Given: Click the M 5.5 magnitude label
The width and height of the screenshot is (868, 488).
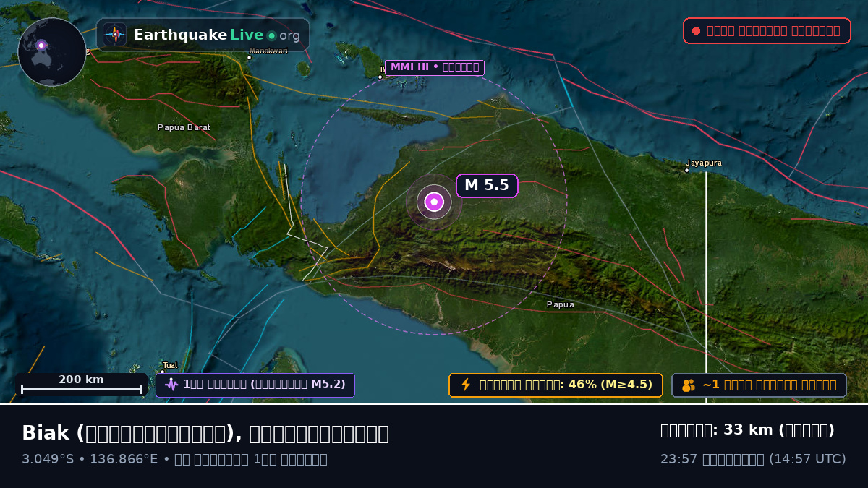Looking at the screenshot, I should (x=487, y=185).
